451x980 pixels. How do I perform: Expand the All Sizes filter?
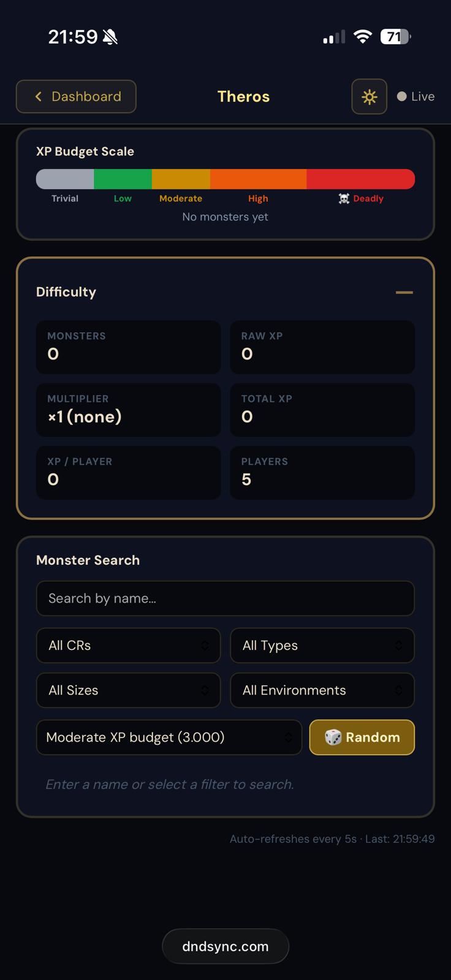[128, 690]
